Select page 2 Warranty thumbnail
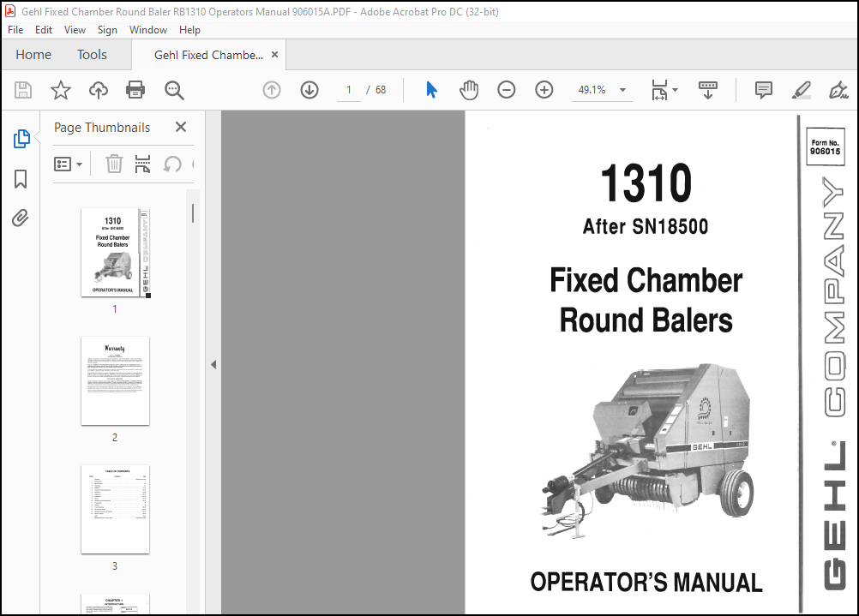The image size is (859, 616). point(115,381)
